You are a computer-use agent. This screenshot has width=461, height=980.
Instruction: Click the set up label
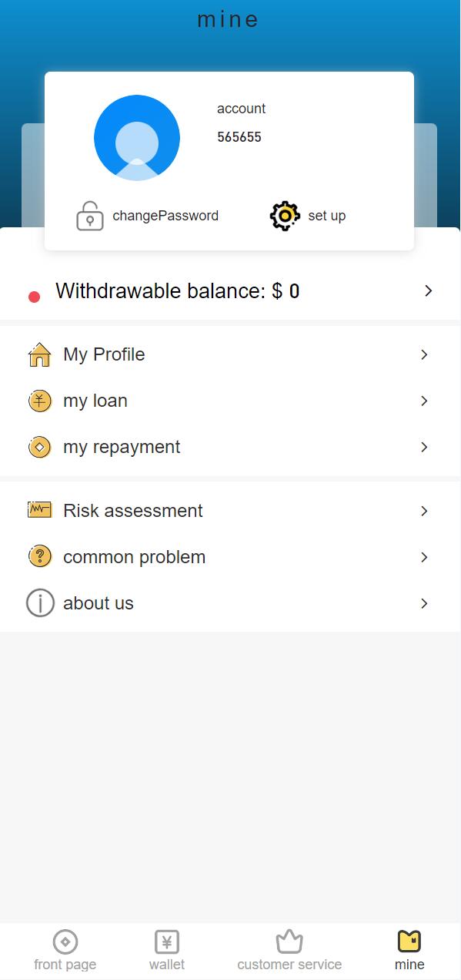[x=327, y=216]
